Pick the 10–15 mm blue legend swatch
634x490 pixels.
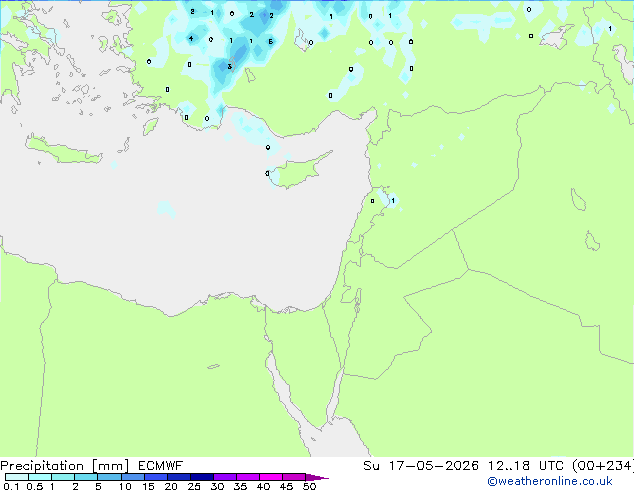point(133,477)
